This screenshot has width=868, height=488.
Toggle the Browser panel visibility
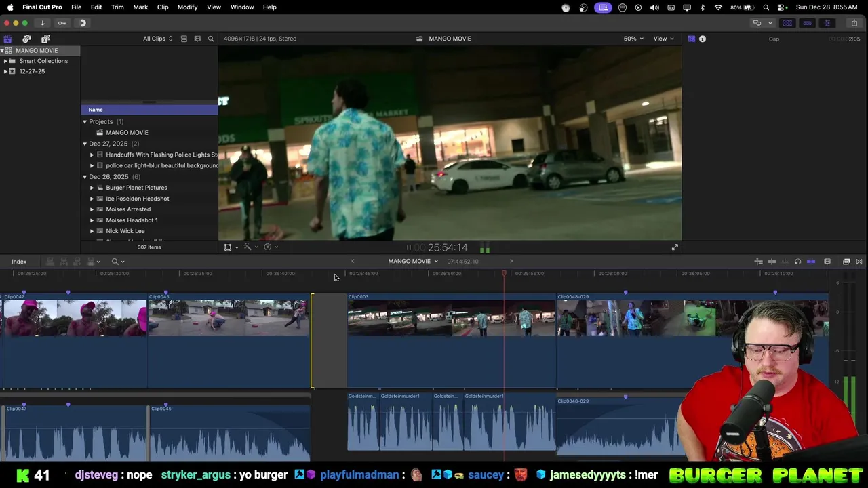(x=787, y=23)
